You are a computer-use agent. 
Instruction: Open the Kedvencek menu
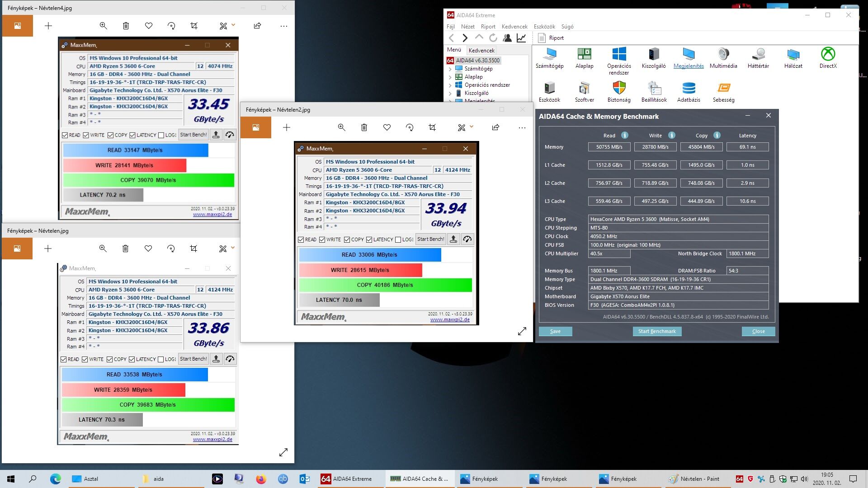click(514, 27)
